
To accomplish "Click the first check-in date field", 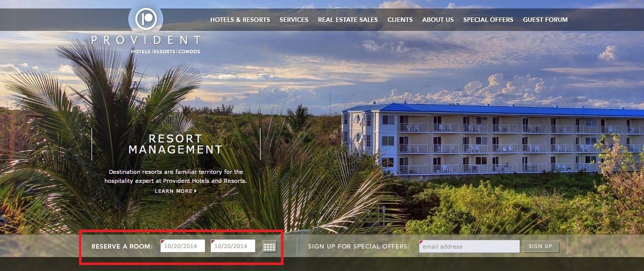I will (x=183, y=246).
